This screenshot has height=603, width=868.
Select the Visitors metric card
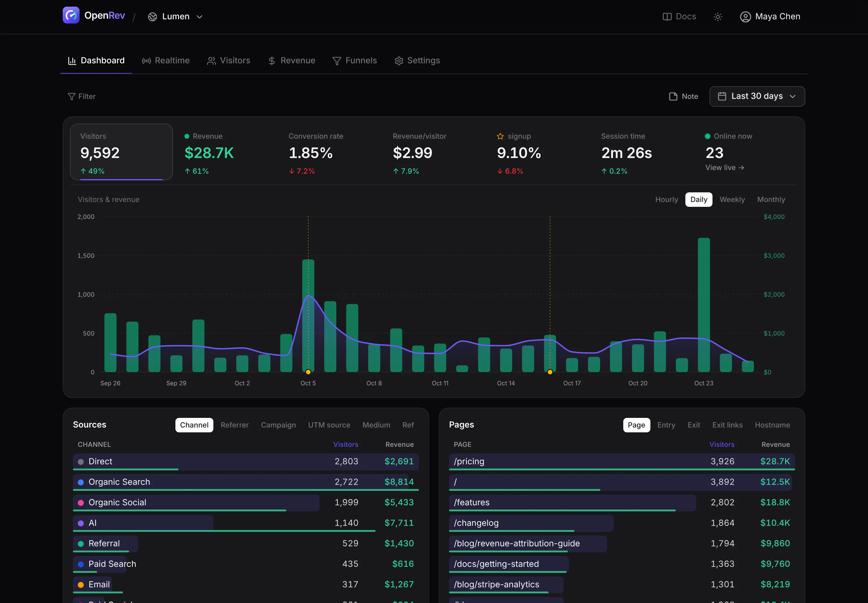[121, 152]
